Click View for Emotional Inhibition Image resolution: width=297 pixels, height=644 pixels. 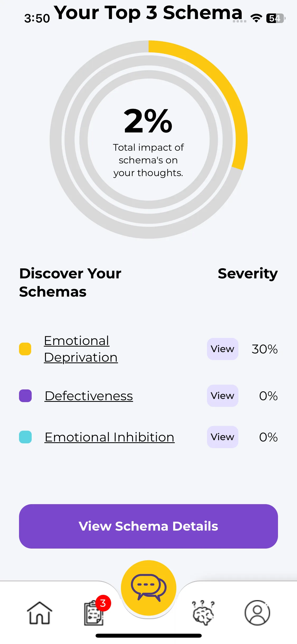tap(223, 437)
